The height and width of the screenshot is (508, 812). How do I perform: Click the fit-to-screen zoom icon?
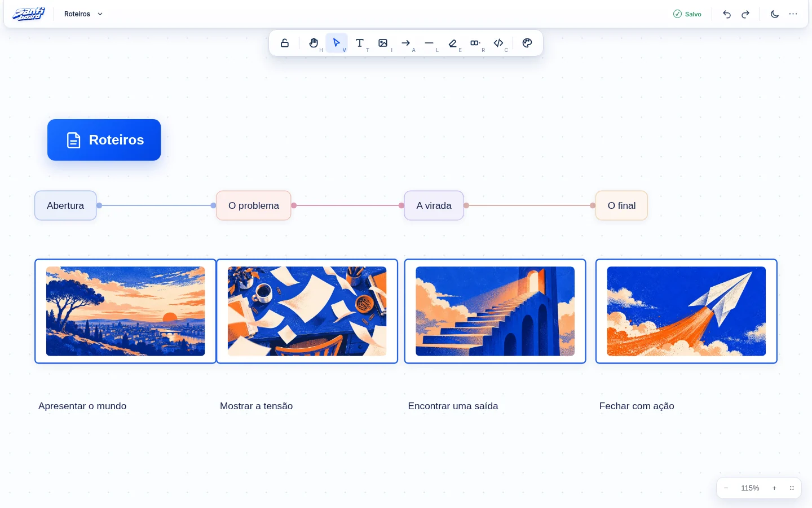(x=792, y=488)
